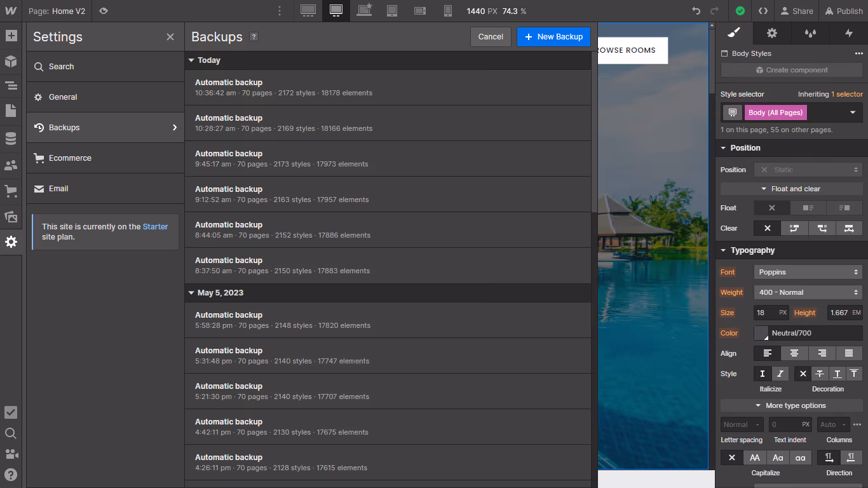
Task: Select center text alignment
Action: point(794,353)
